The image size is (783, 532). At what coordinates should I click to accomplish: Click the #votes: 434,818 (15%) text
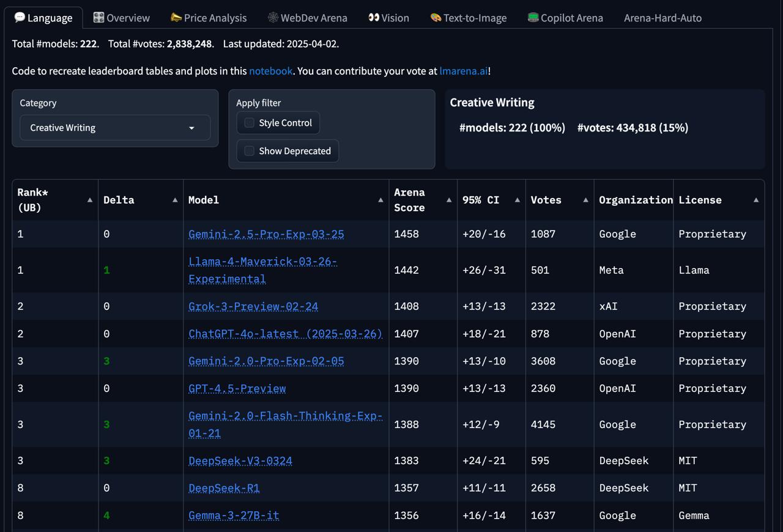633,128
